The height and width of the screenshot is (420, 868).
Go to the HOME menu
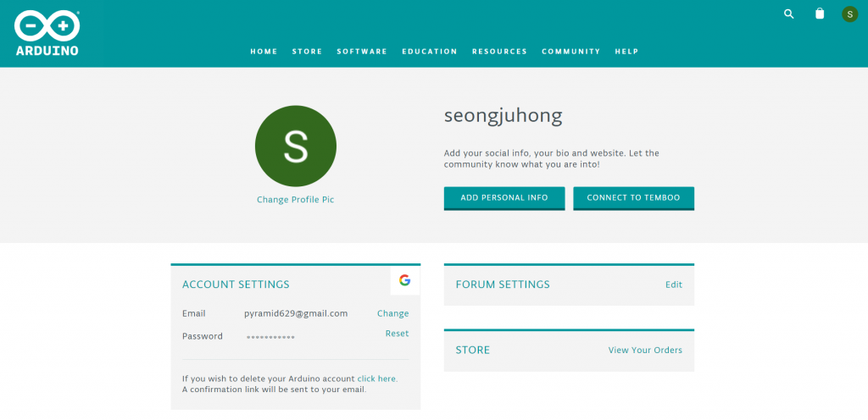pyautogui.click(x=264, y=52)
